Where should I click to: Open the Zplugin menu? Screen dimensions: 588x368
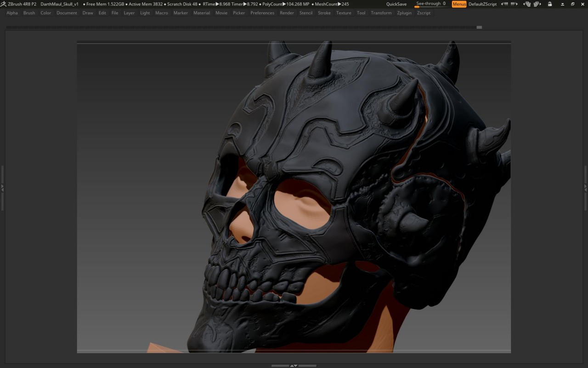point(404,13)
